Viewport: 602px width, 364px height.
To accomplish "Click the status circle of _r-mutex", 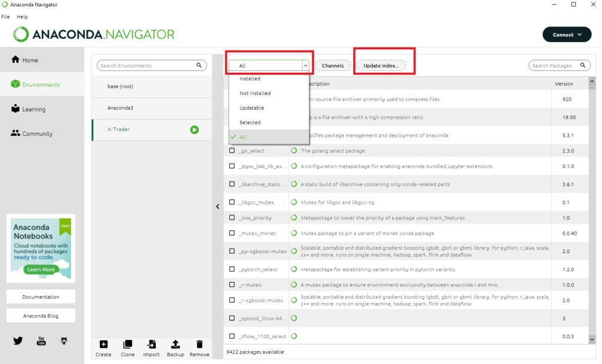I will (294, 285).
